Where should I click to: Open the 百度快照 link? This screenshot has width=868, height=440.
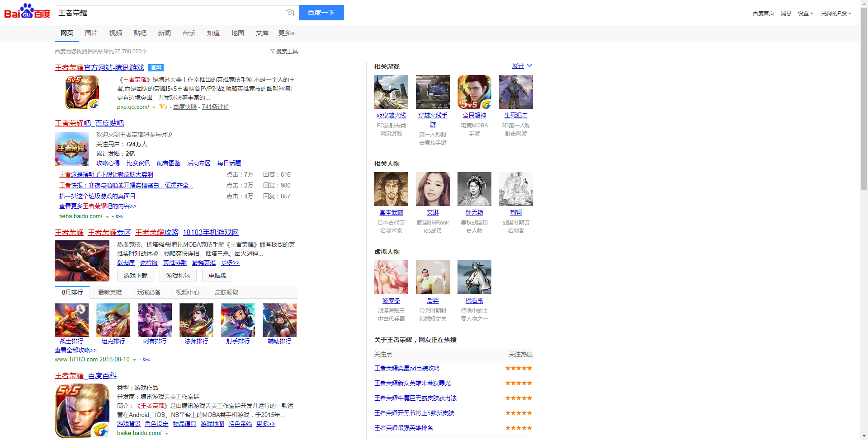click(185, 107)
